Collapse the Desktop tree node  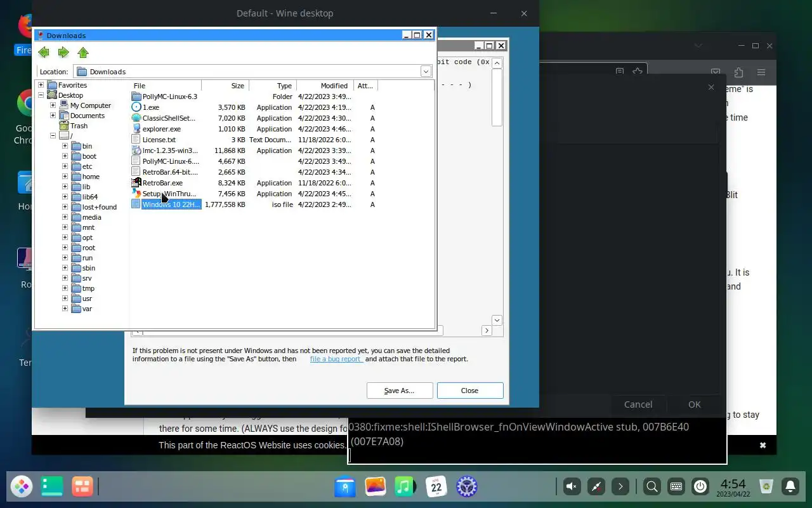point(41,95)
